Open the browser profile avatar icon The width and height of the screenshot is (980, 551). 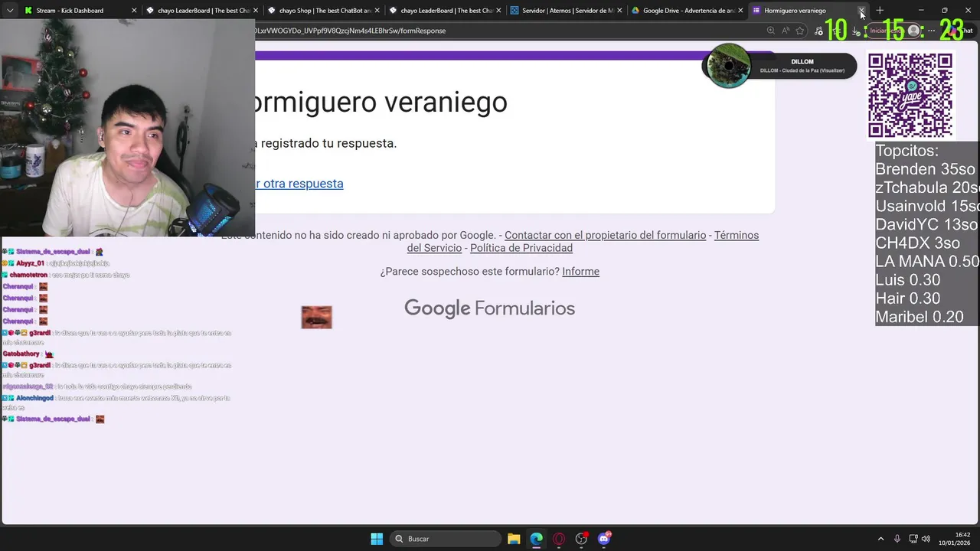point(913,31)
